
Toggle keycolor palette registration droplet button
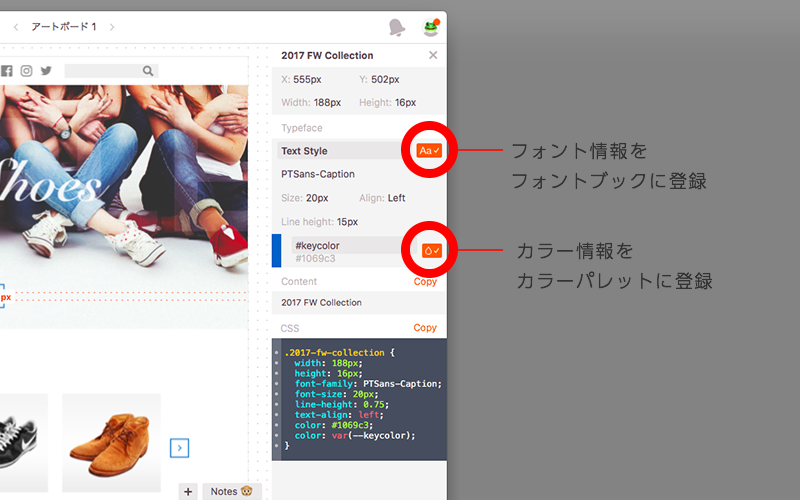click(432, 251)
